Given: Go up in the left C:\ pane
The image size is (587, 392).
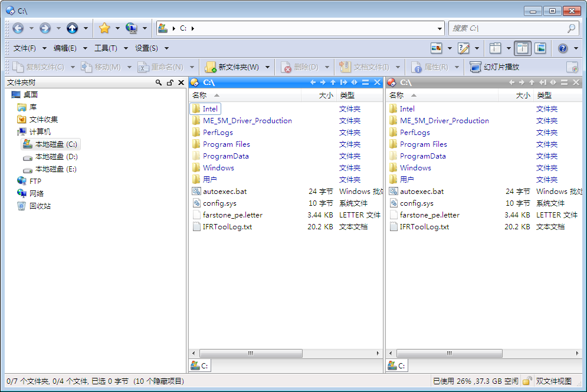Looking at the screenshot, I should point(333,83).
